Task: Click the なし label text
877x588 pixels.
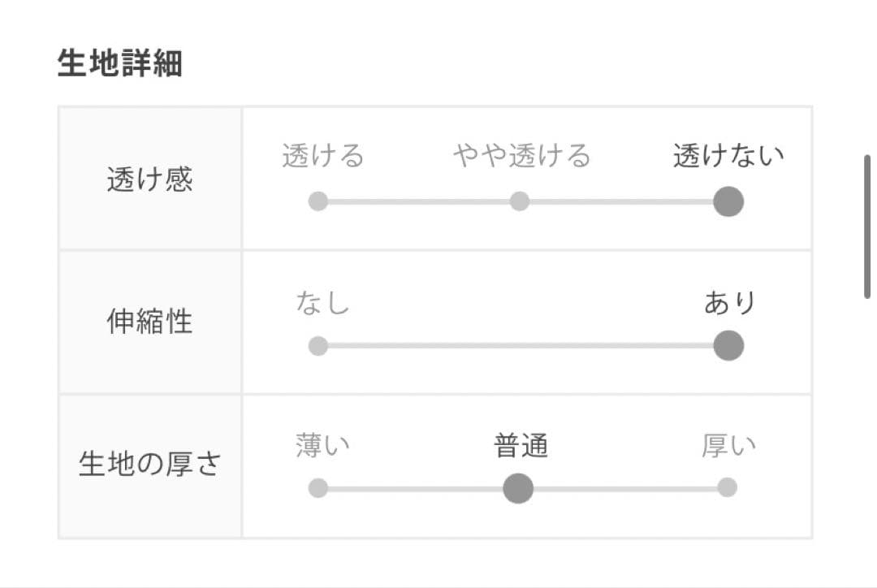Action: click(322, 303)
